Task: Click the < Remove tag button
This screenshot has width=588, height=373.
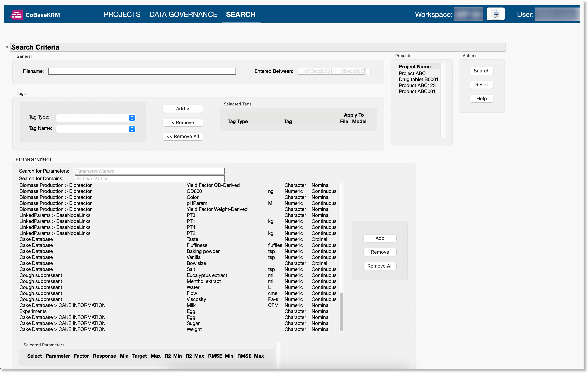Action: tap(183, 123)
